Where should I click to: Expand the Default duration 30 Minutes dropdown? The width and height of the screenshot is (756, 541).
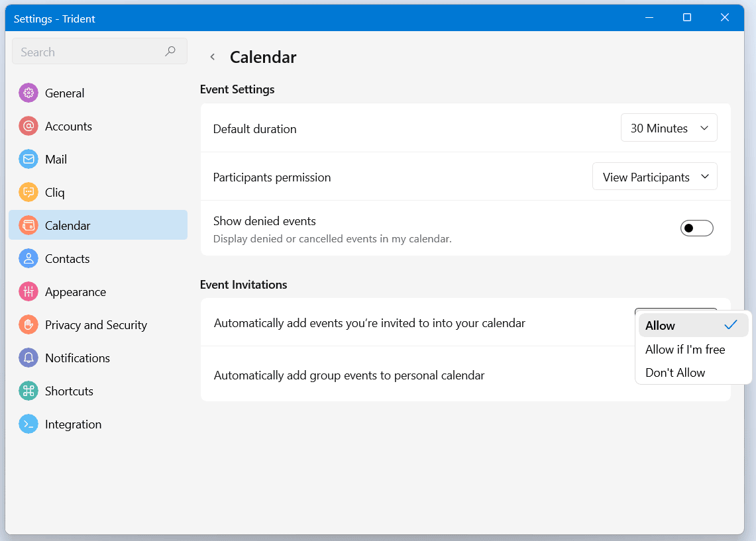pyautogui.click(x=669, y=128)
